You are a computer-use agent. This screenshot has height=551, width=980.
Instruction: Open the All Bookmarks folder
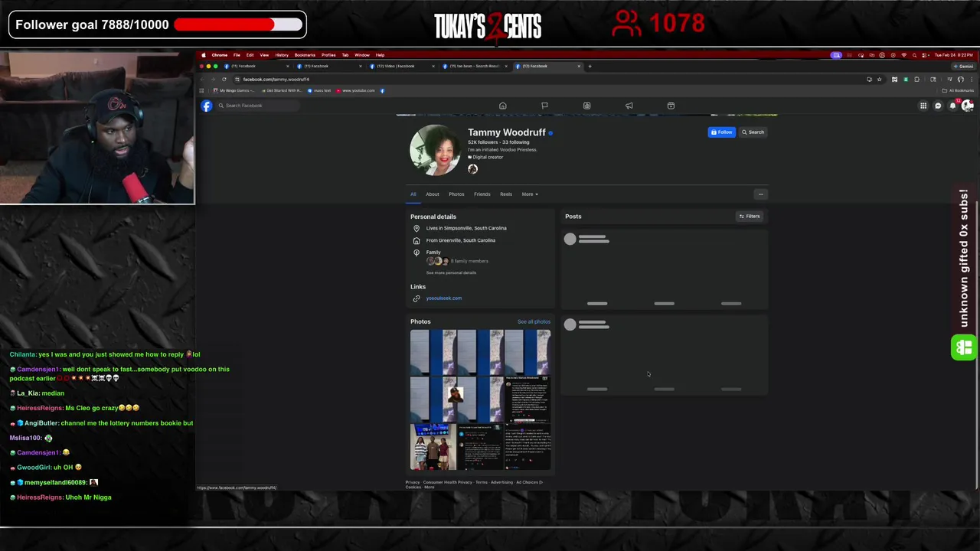957,90
